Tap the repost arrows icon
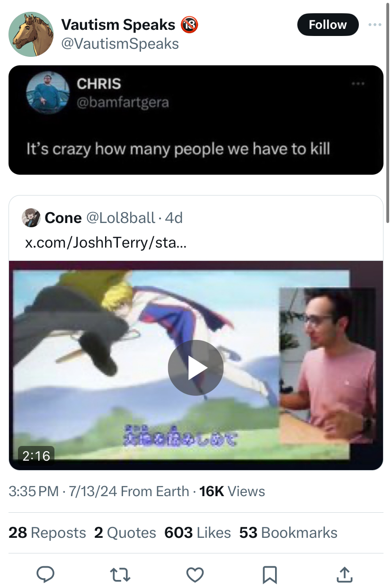392x588 pixels. click(x=120, y=575)
